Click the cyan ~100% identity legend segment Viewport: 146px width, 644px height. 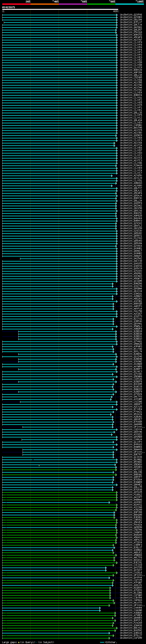[130, 4]
